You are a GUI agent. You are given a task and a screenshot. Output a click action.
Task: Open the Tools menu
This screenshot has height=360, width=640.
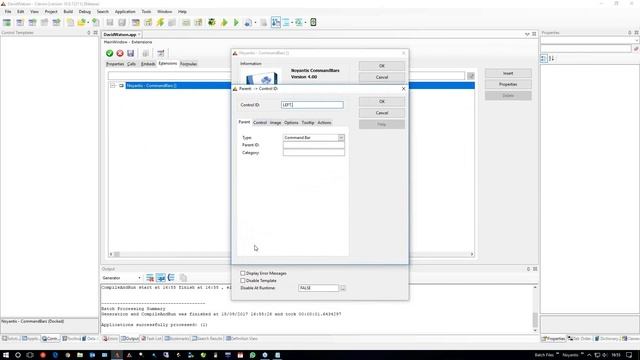[x=146, y=11]
